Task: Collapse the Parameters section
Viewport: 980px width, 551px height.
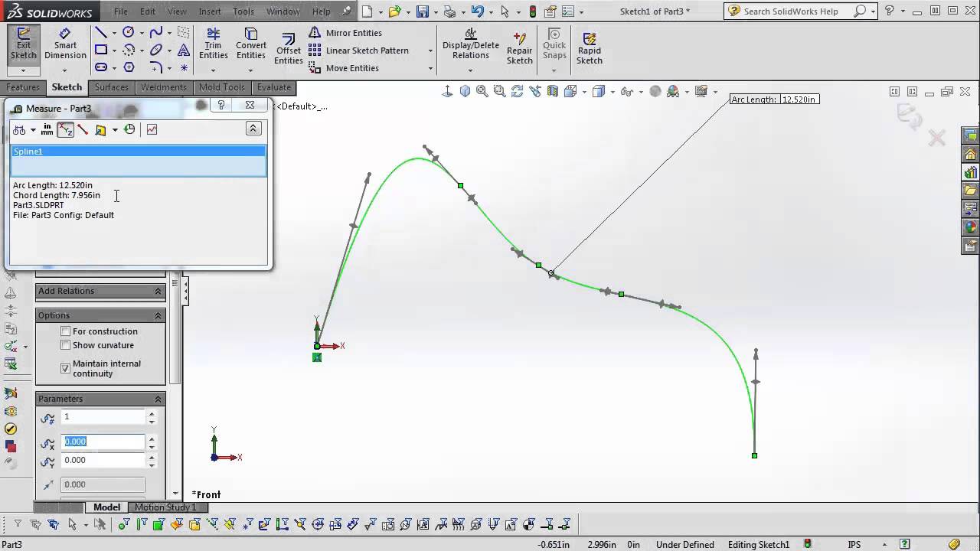Action: point(158,399)
